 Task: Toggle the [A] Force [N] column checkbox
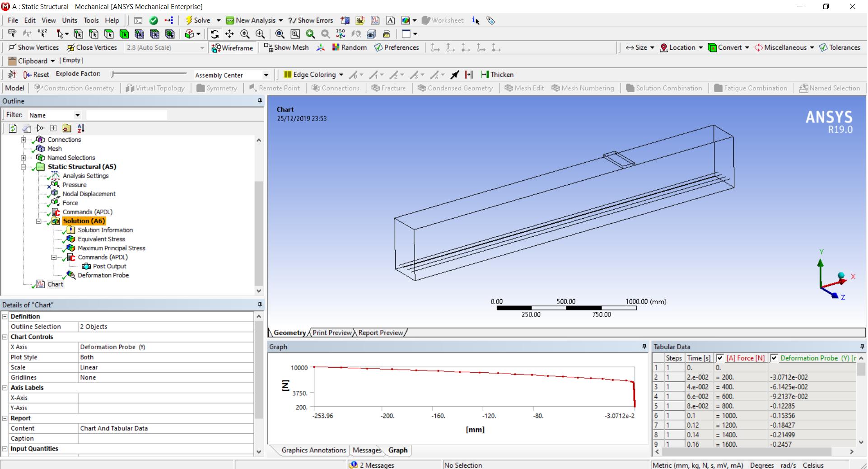(x=720, y=358)
